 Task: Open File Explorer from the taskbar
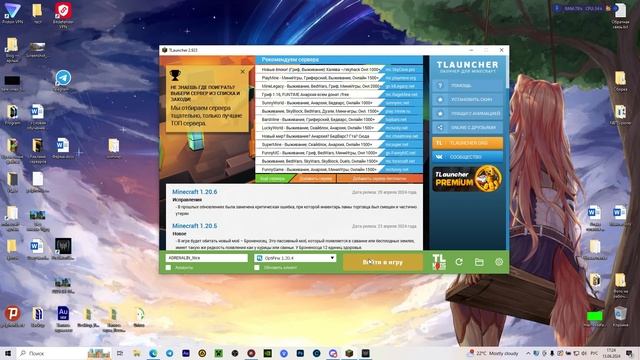click(137, 353)
